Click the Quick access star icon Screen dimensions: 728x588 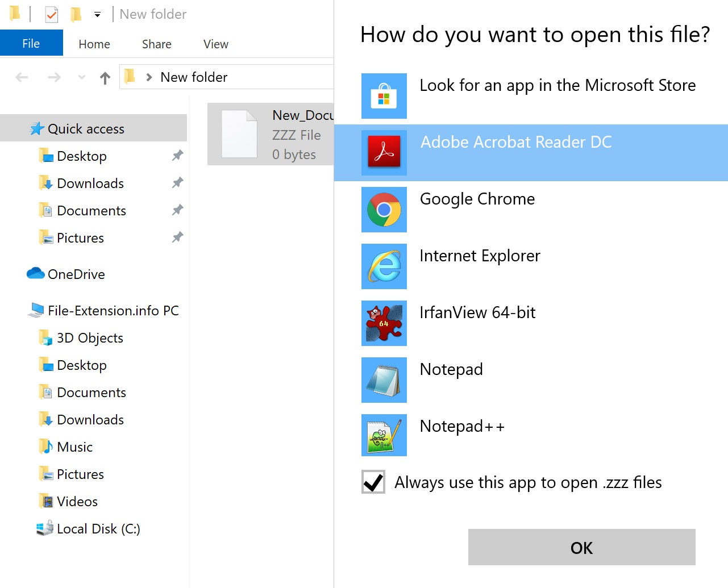(37, 129)
